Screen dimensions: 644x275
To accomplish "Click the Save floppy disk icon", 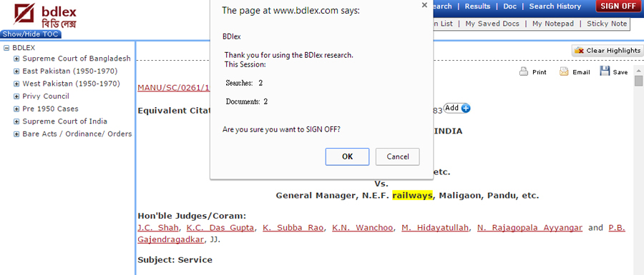I will [x=605, y=71].
